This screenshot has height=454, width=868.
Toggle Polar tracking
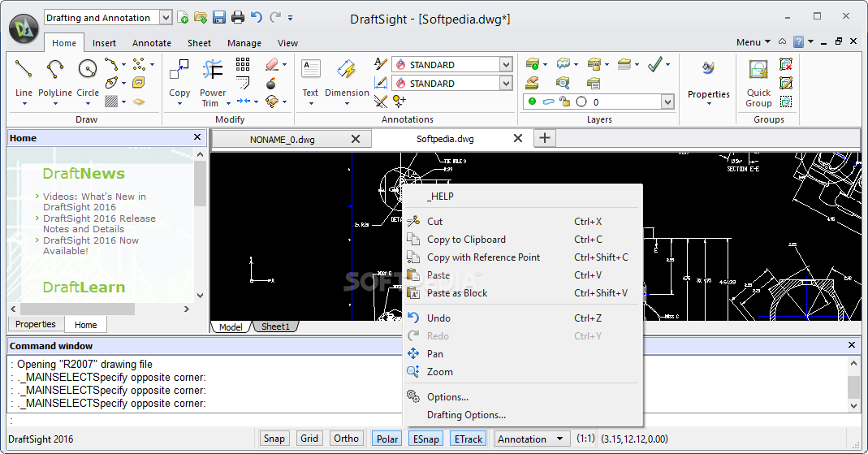[x=387, y=439]
